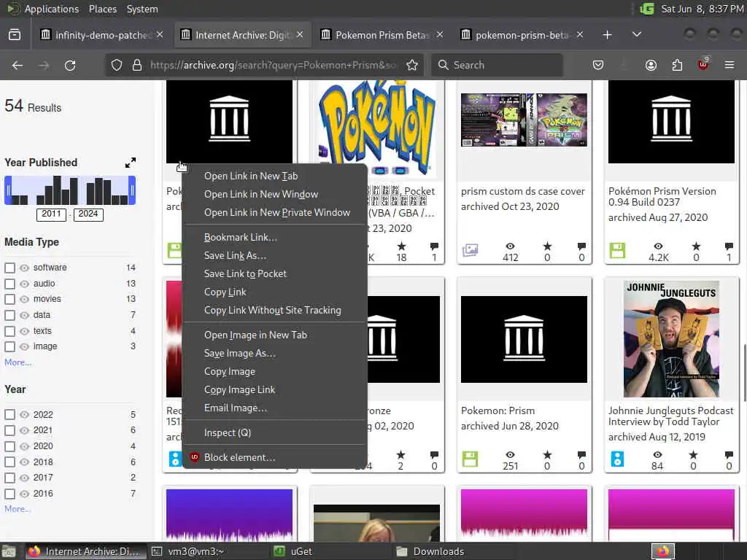Check the audio media type checkbox
Image resolution: width=747 pixels, height=560 pixels.
pos(9,284)
